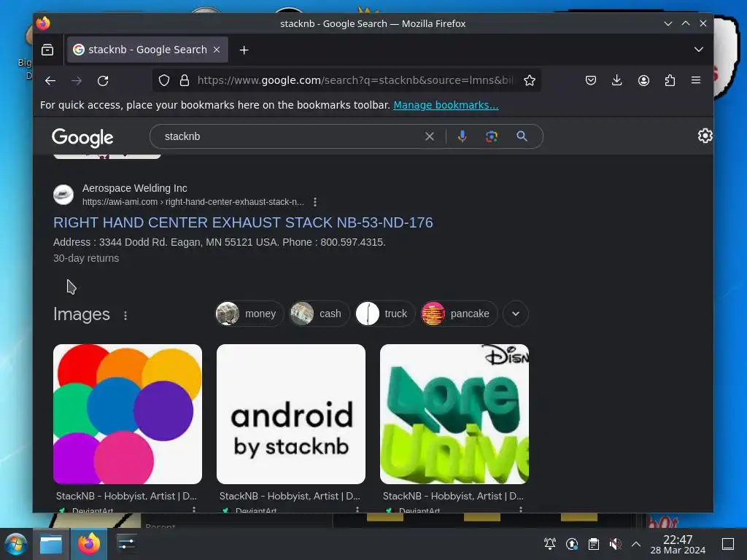Open the Firefox account icon
This screenshot has width=747, height=560.
click(643, 80)
